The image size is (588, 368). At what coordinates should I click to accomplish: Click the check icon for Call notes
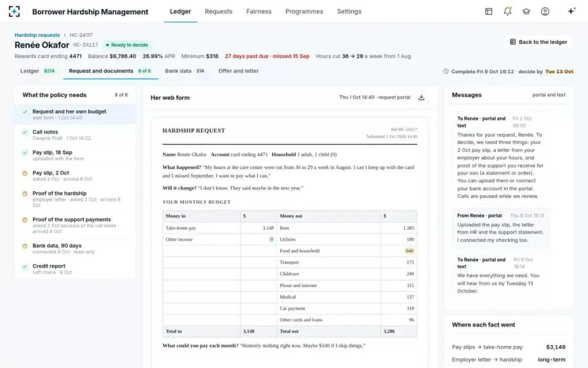coord(25,132)
